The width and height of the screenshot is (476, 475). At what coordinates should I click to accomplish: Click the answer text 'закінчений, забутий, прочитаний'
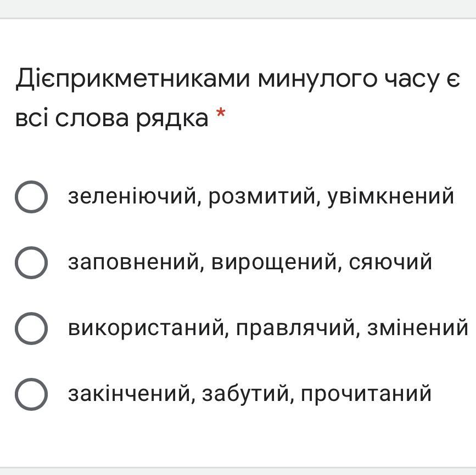[x=250, y=393]
